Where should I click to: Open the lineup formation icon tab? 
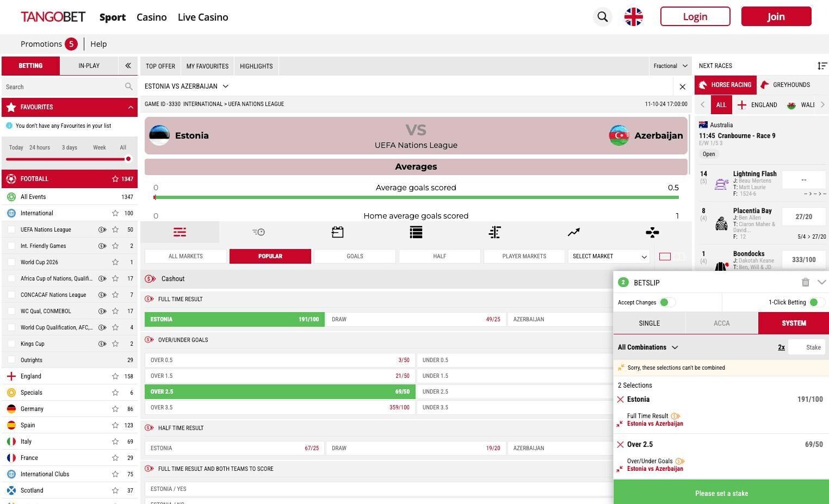coord(652,232)
